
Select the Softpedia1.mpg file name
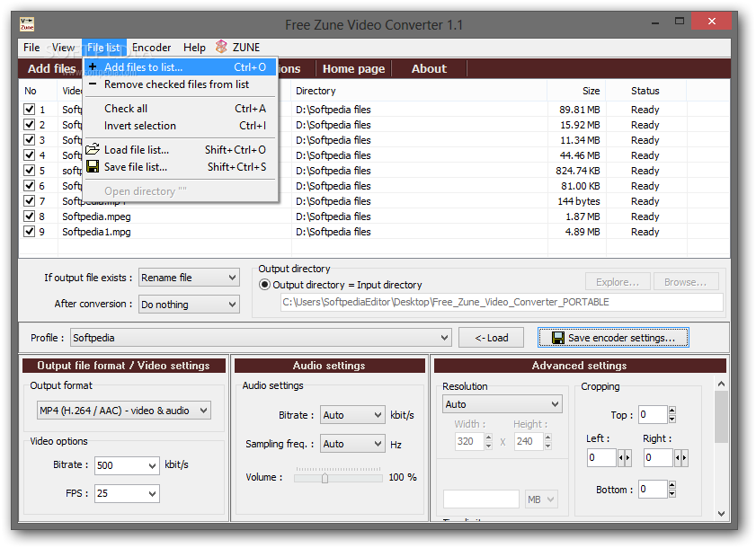coord(96,232)
